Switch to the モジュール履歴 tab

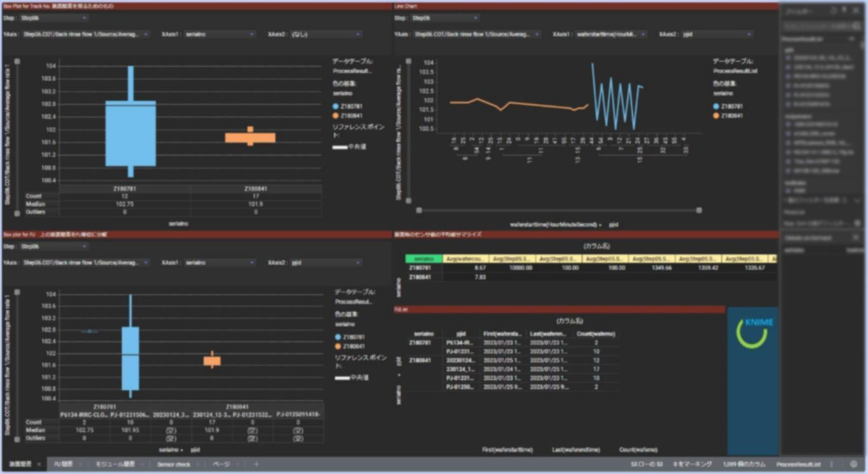point(115,464)
